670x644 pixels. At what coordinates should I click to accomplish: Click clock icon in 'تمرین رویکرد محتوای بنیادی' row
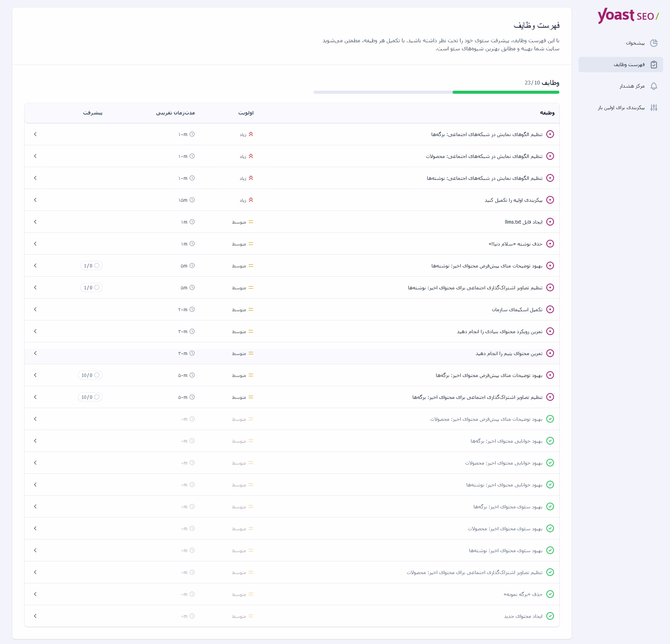pos(192,331)
